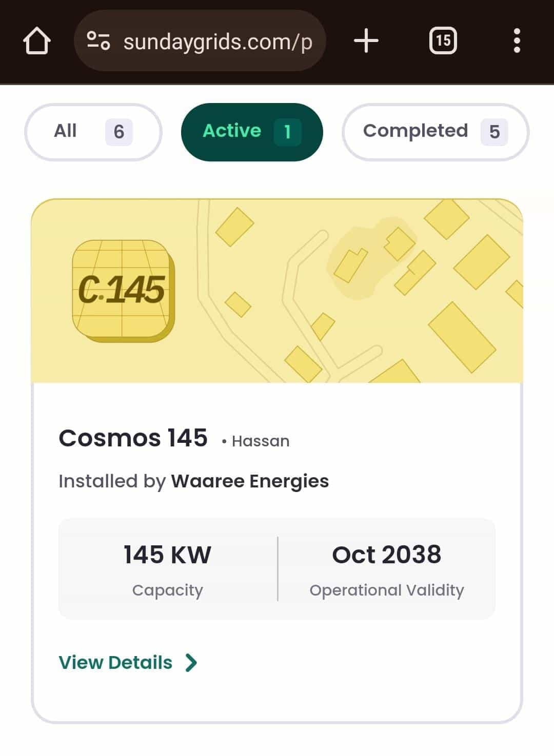Viewport: 554px width, 756px height.
Task: Tap the browser home icon
Action: (x=37, y=41)
